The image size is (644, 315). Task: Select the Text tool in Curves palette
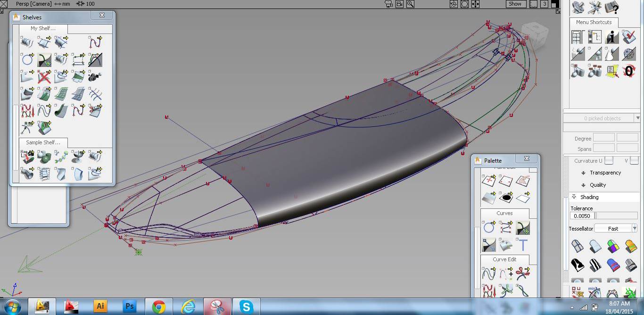[x=523, y=245]
